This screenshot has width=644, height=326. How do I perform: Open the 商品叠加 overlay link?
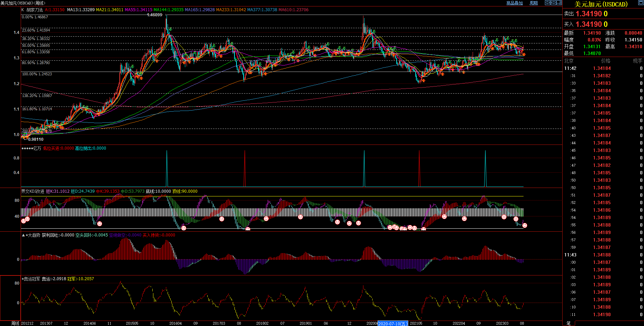coord(514,3)
